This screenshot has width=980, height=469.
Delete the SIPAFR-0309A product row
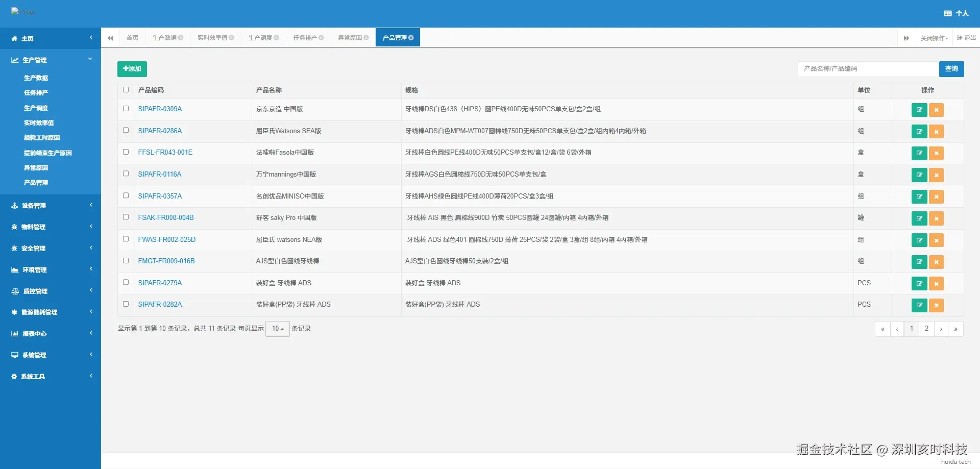click(x=936, y=110)
